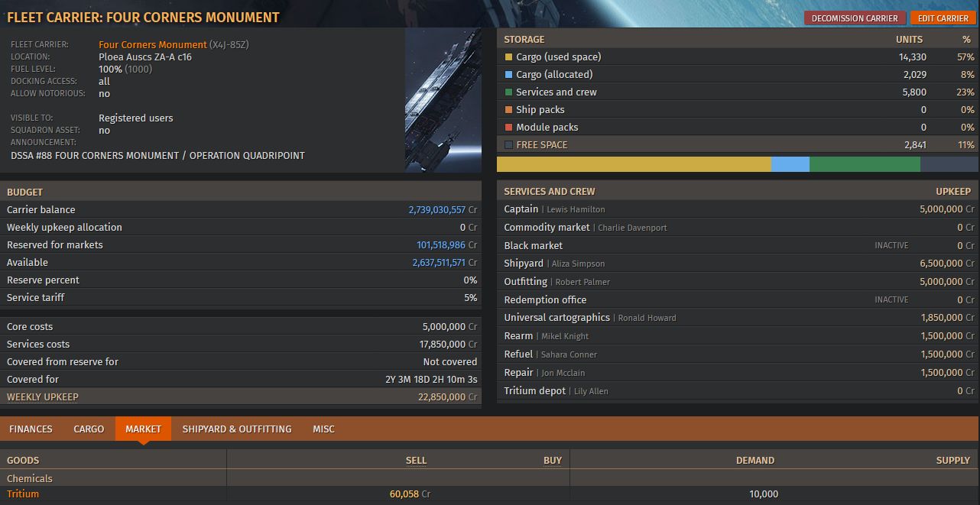The image size is (980, 505).
Task: Click the service tariff value '5%'
Action: tap(471, 298)
